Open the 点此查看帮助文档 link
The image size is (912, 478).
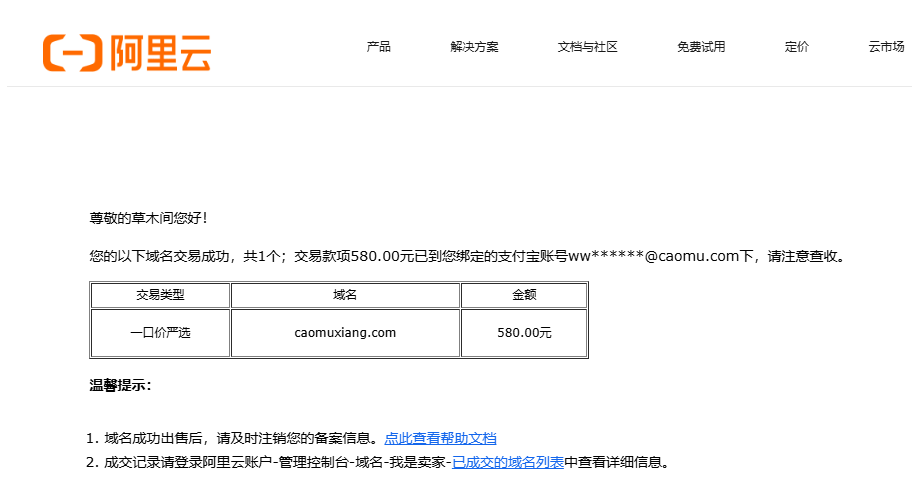click(440, 438)
